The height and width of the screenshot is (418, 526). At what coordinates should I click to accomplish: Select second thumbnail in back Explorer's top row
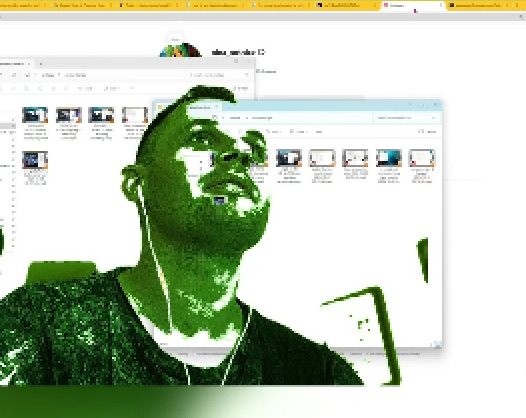[68, 115]
